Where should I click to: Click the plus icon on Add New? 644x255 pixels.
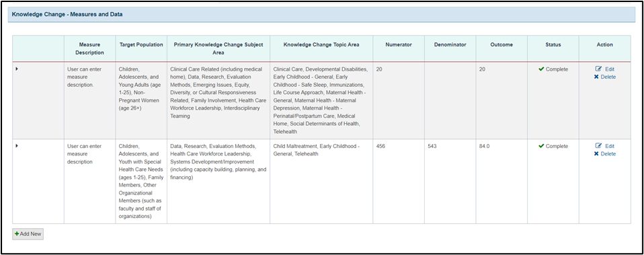pos(17,233)
